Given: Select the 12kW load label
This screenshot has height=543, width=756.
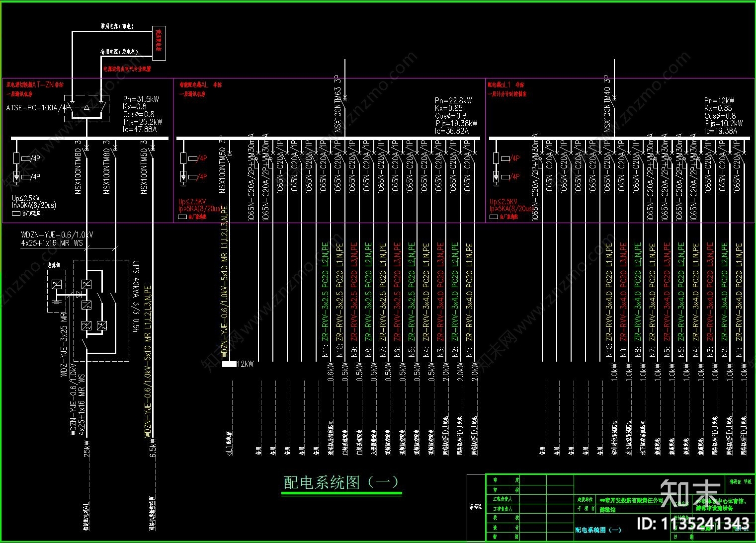Looking at the screenshot, I should coord(246,364).
